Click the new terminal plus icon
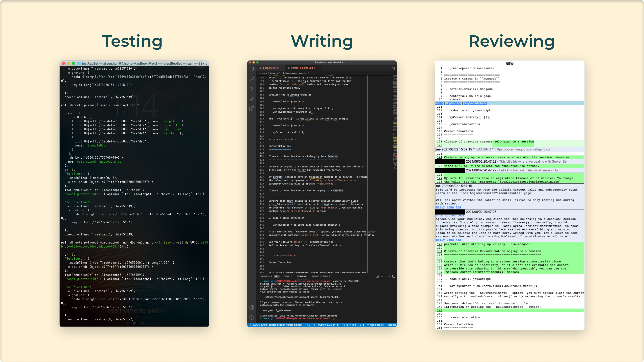This screenshot has width=644, height=362. 386,276
